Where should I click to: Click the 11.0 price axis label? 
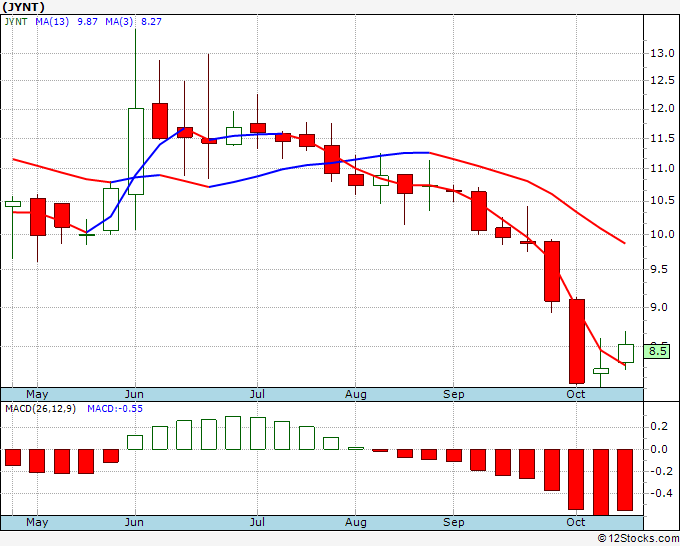click(662, 168)
